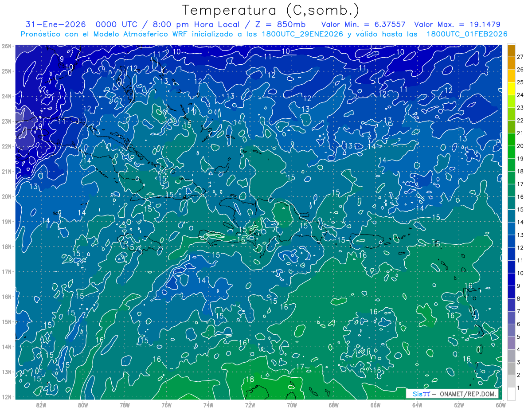Click the white swatch at the legend bottom

coord(511,394)
